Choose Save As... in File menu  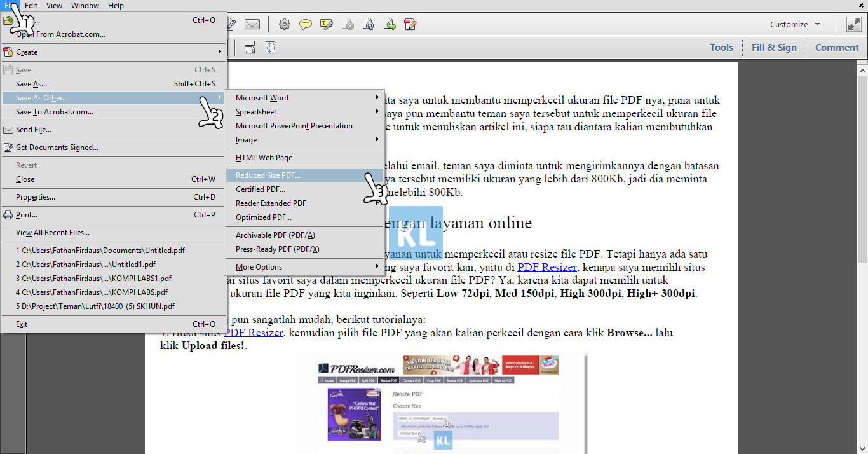pos(114,84)
